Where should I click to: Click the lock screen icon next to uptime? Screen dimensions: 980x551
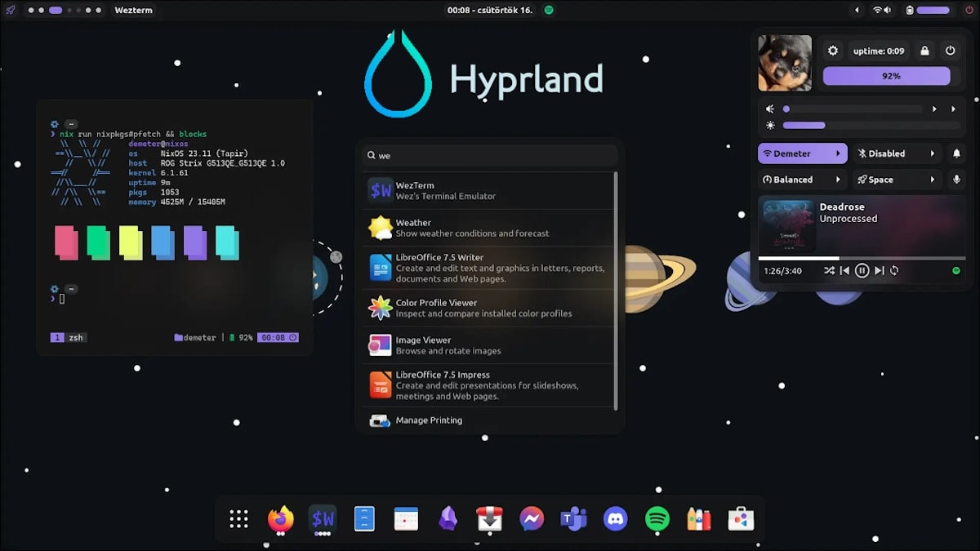tap(924, 51)
